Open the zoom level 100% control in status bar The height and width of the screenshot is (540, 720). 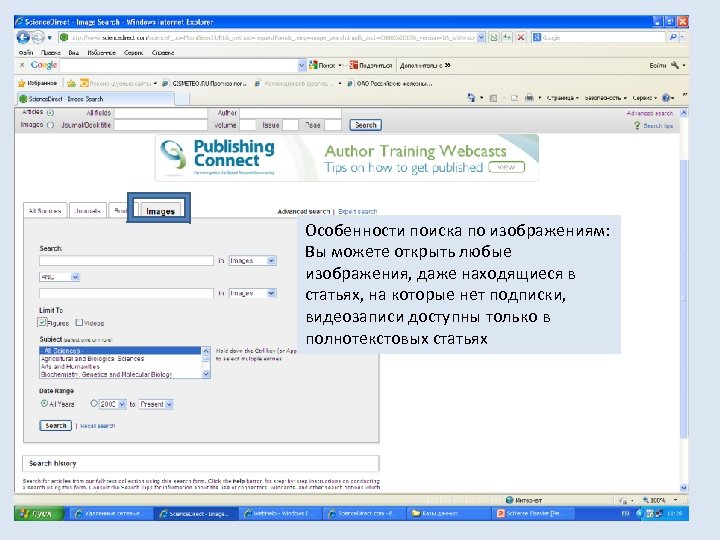pyautogui.click(x=659, y=500)
